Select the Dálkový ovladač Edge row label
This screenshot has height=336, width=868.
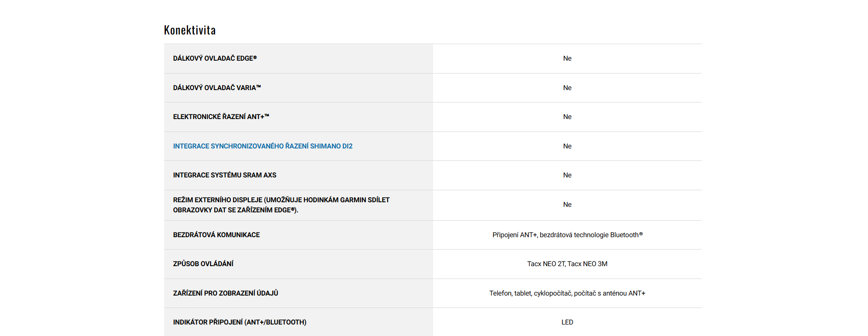(x=215, y=58)
